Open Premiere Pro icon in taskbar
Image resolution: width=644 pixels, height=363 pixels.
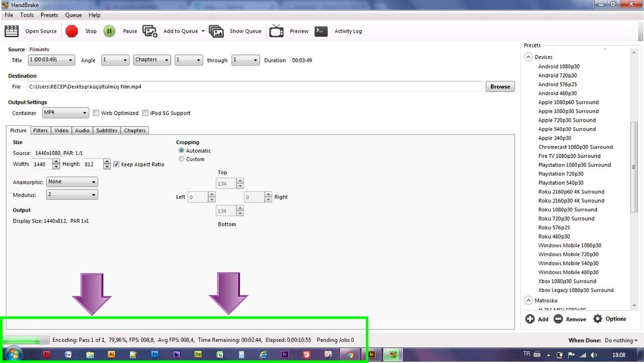pos(285,354)
